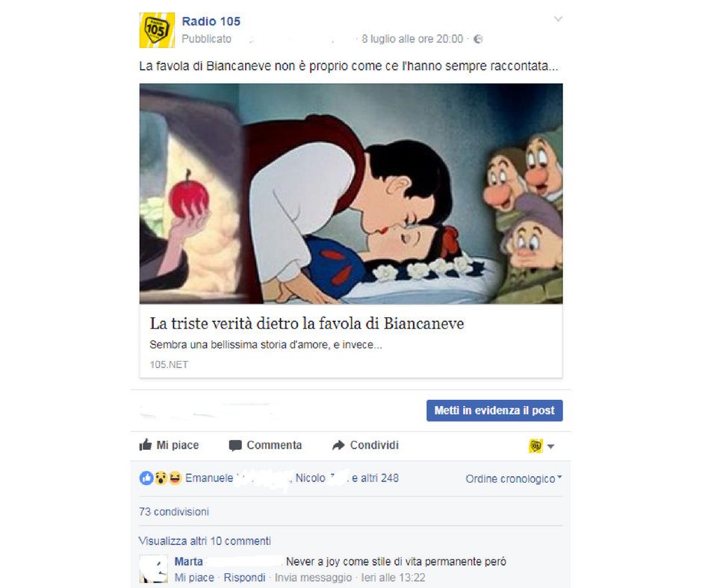This screenshot has height=588, width=702.
Task: Click the Wow reaction emoji
Action: click(x=161, y=478)
